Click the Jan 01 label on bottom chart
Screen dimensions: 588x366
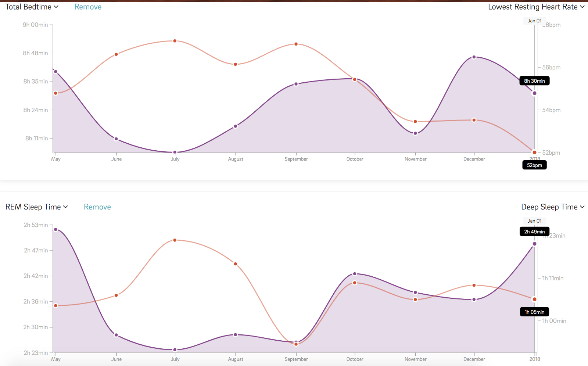click(x=534, y=221)
